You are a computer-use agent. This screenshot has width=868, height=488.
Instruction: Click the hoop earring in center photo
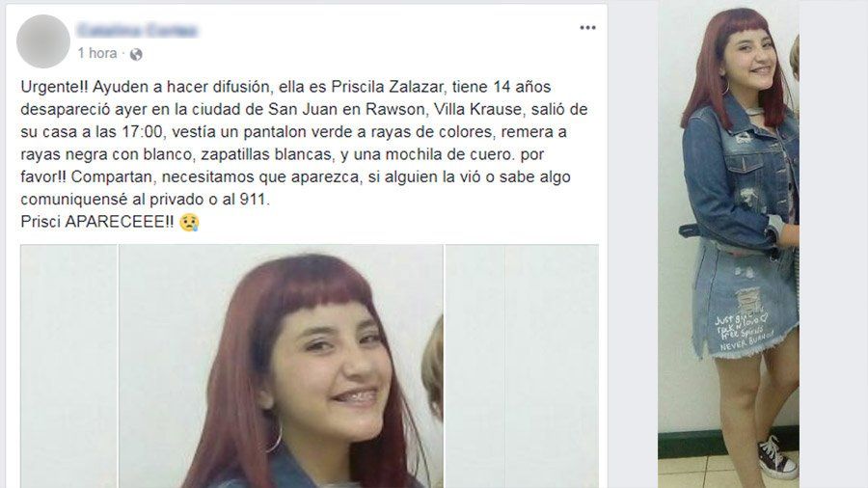pos(275,437)
